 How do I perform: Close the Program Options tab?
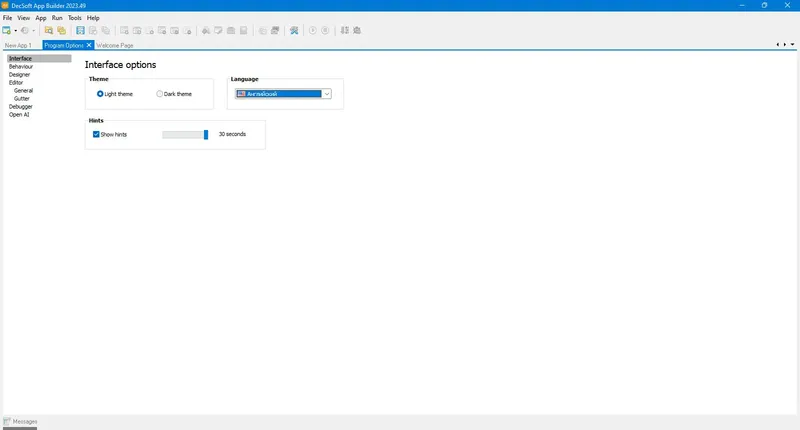click(x=89, y=45)
